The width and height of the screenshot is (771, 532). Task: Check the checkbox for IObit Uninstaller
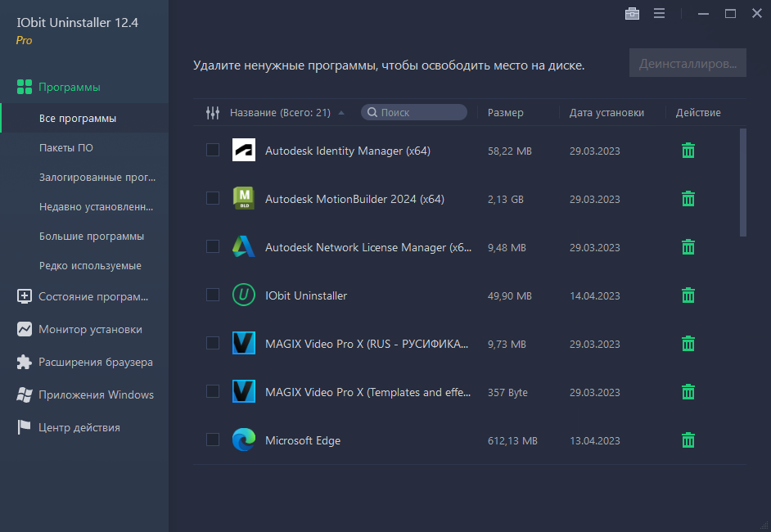(213, 295)
